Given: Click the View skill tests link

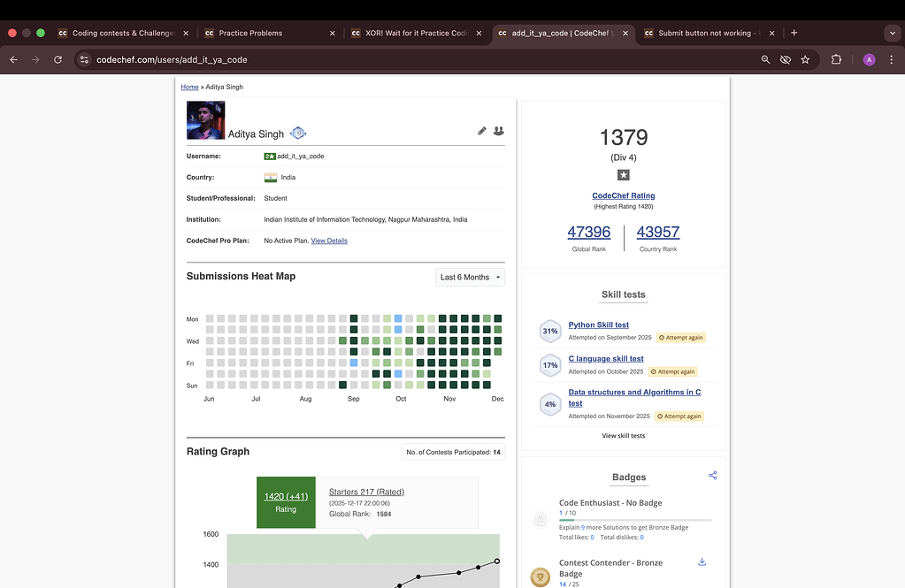Looking at the screenshot, I should (x=623, y=435).
